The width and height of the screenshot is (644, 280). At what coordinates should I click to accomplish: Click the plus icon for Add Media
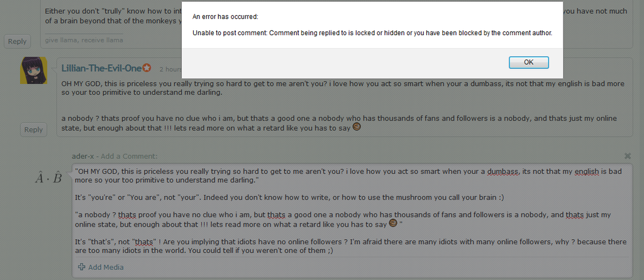82,267
